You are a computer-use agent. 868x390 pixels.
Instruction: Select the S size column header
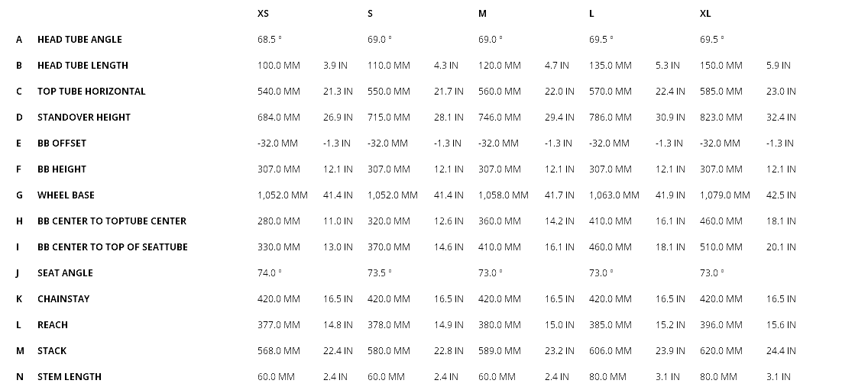[371, 14]
